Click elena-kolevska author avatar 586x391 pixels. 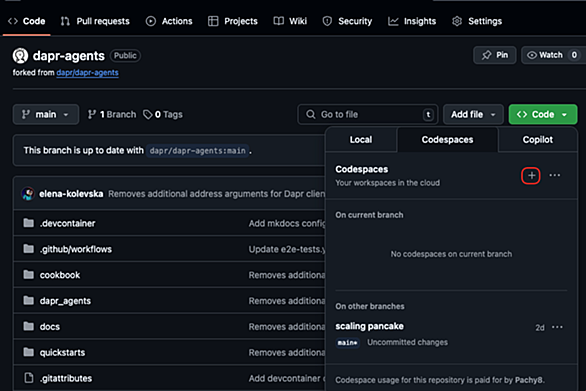point(28,194)
